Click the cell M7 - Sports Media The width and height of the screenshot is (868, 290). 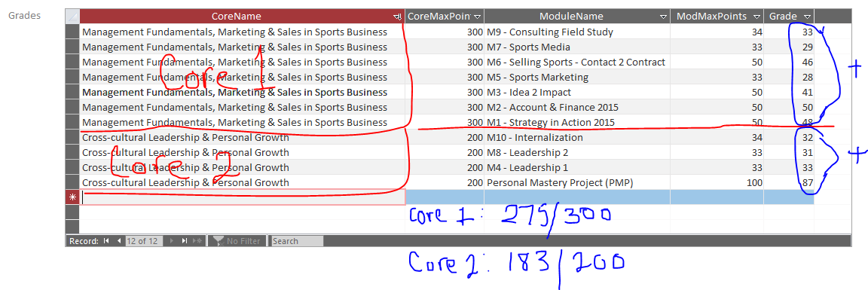pos(577,47)
